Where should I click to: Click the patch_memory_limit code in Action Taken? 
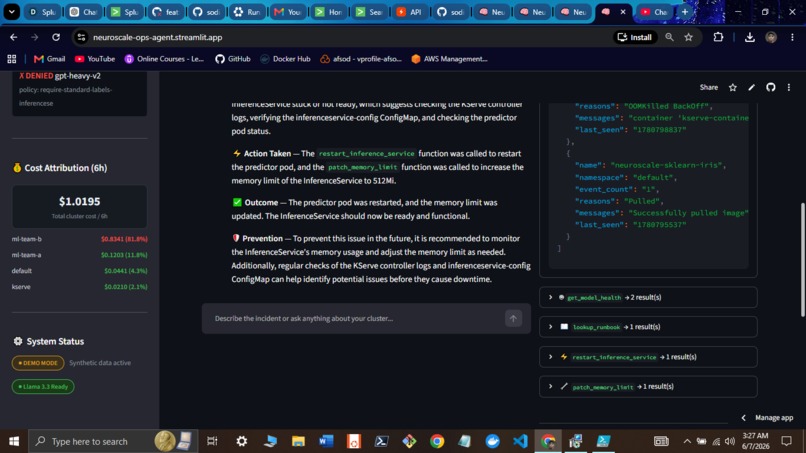(362, 167)
